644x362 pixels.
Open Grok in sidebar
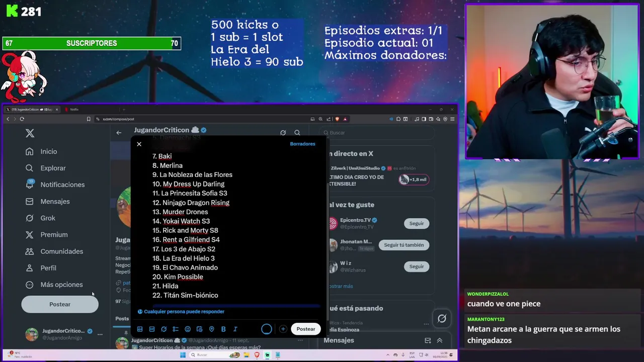coord(41,218)
